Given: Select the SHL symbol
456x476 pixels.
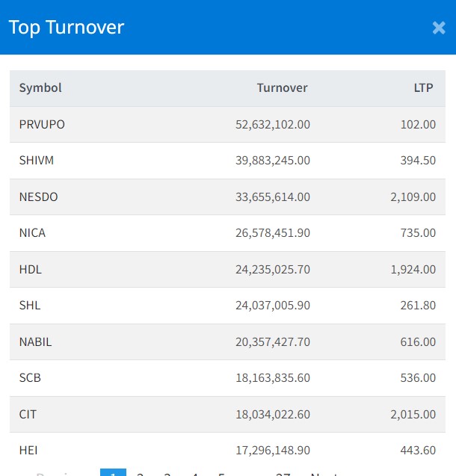Looking at the screenshot, I should click(30, 305).
